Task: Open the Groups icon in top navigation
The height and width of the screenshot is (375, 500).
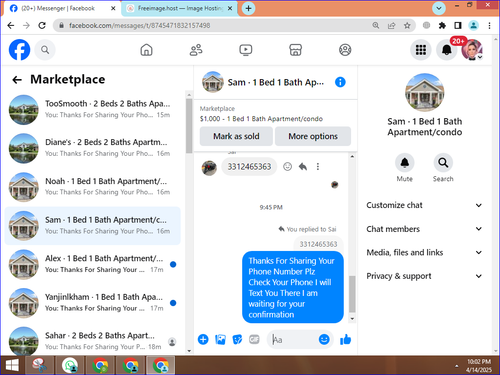Action: 345,50
